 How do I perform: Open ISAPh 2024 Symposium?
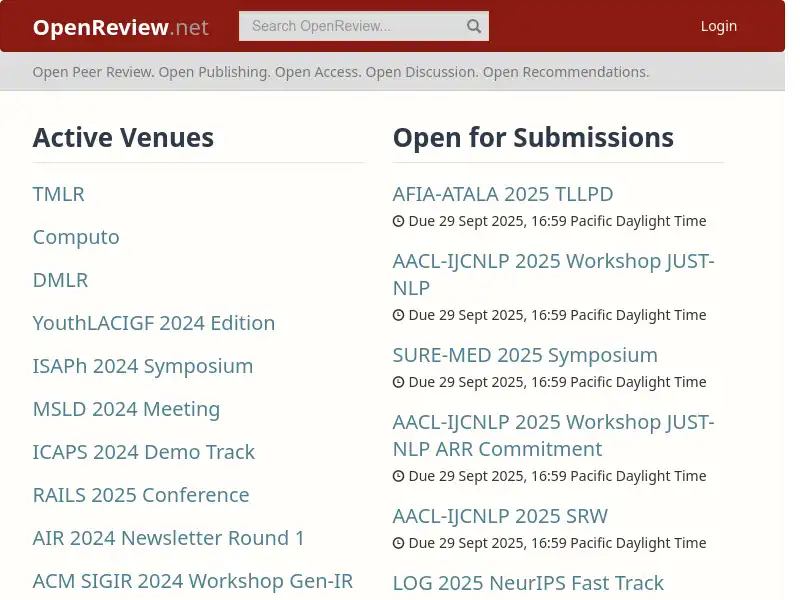pos(143,366)
